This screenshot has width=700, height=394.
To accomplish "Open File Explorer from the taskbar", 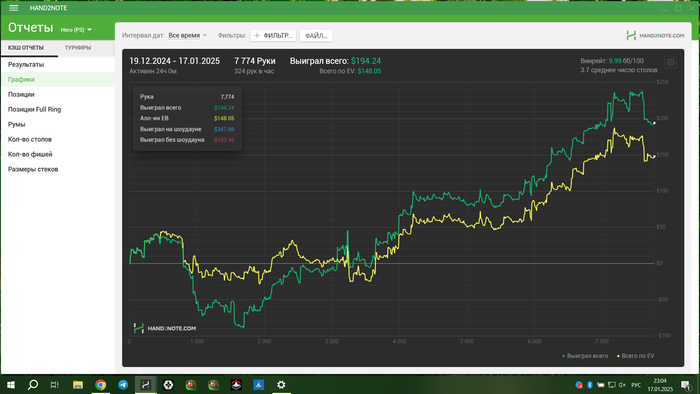I will (78, 385).
